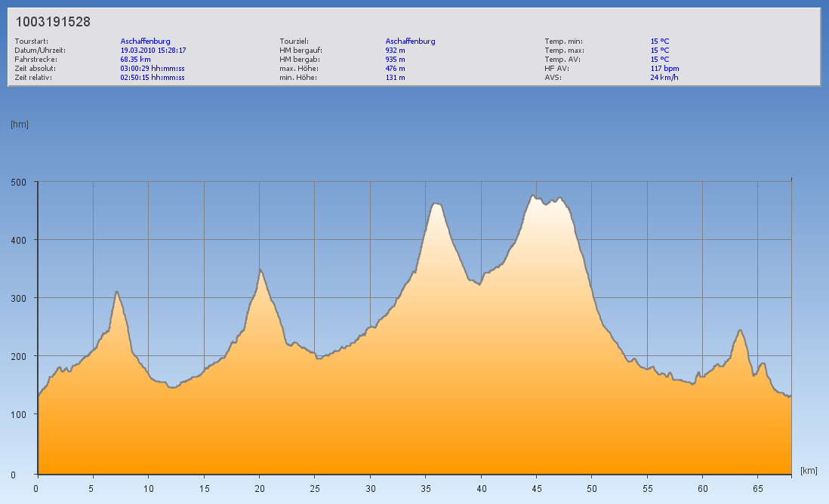Screen dimensions: 829x504
Task: Click the Fahrstrecke value 68.35 km
Action: point(136,60)
